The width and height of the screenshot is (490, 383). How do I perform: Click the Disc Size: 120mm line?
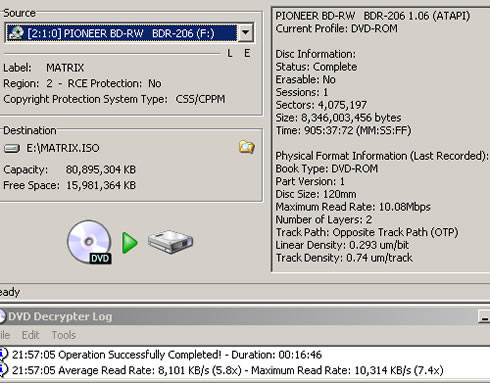pyautogui.click(x=316, y=194)
